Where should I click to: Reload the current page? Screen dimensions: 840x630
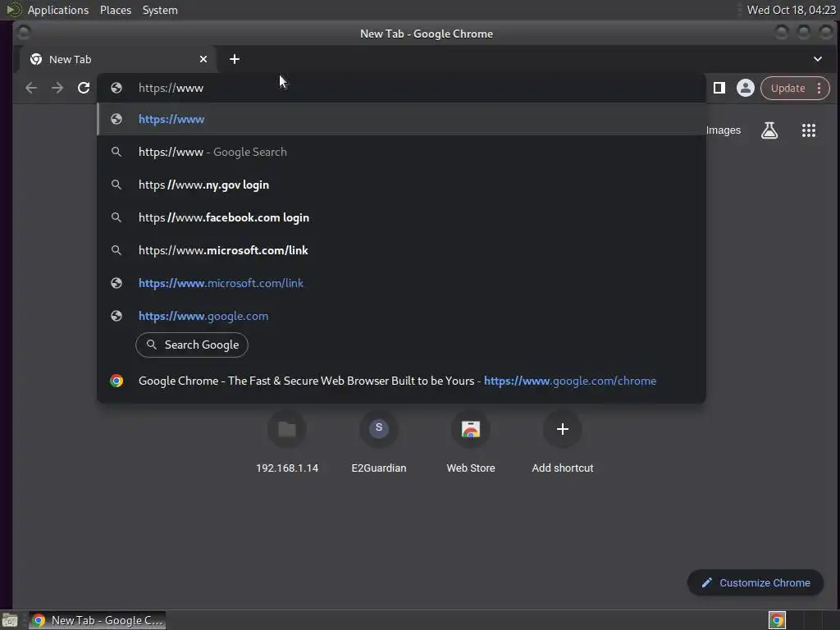[84, 88]
